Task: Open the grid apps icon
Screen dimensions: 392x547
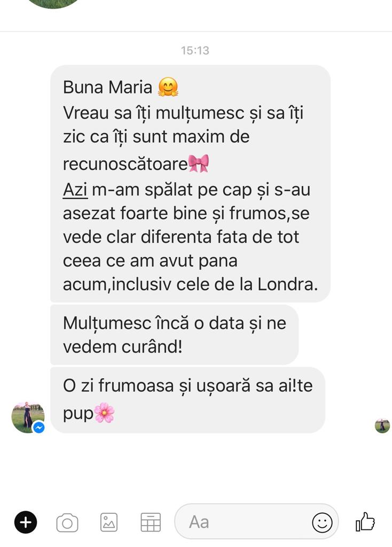Action: pos(151,522)
